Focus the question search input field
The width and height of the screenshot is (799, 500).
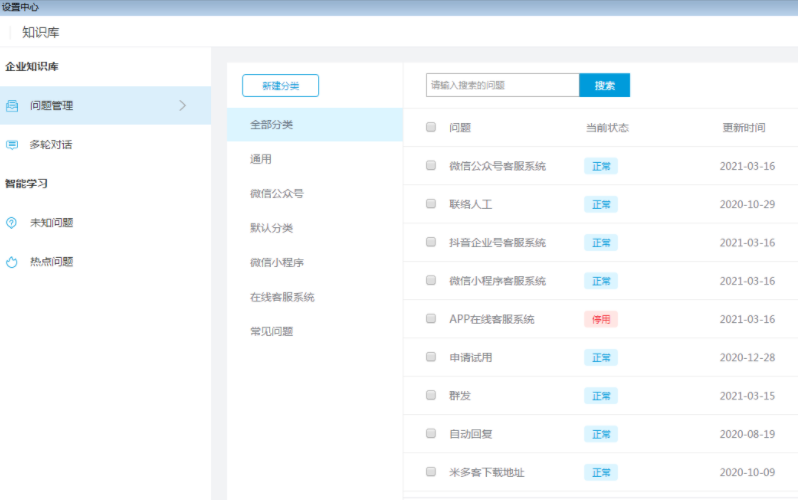pyautogui.click(x=502, y=85)
